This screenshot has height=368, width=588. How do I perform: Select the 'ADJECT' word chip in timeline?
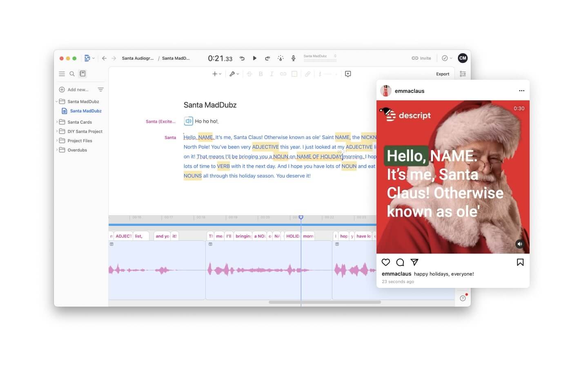tap(123, 236)
